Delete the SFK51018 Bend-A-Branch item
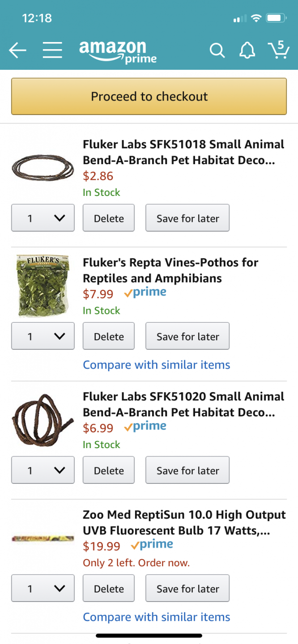This screenshot has height=644, width=298. [109, 218]
